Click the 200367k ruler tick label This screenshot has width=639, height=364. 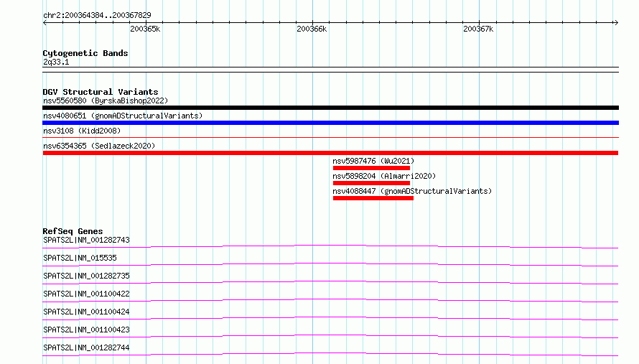point(478,29)
